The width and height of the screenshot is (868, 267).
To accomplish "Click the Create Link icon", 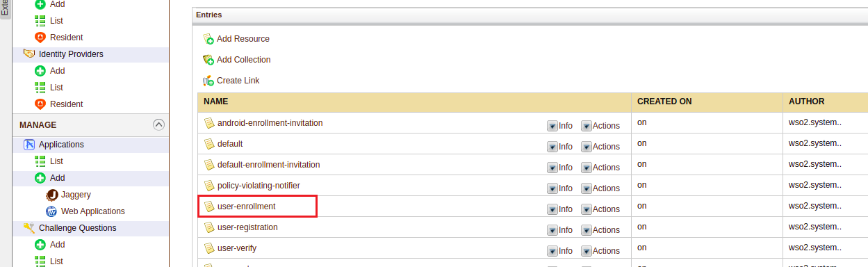I will pos(208,81).
